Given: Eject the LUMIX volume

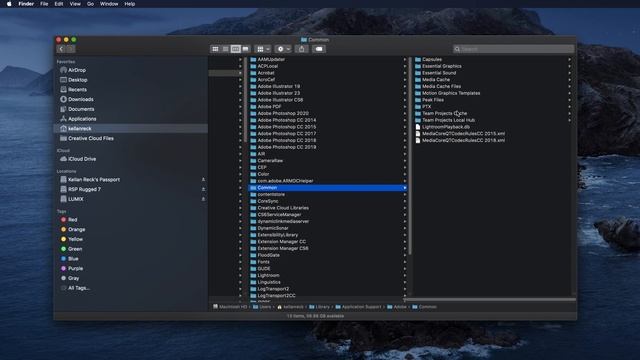Looking at the screenshot, I should (x=203, y=199).
